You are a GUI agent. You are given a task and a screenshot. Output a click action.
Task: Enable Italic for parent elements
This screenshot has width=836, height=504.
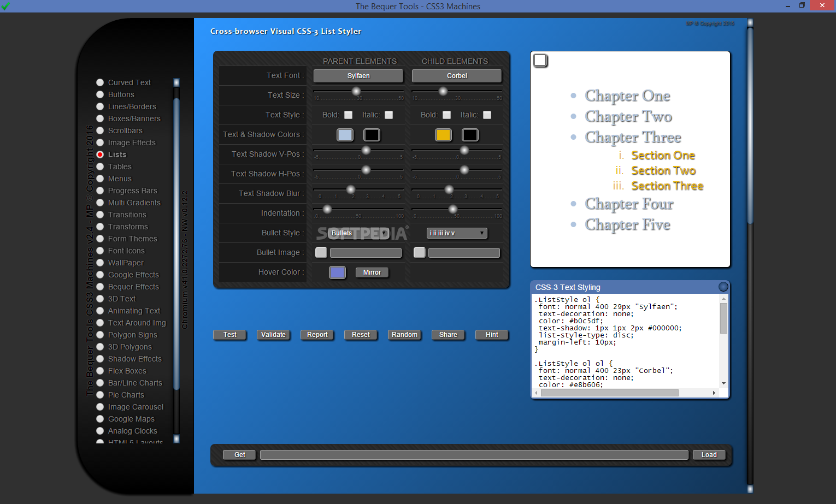point(389,115)
